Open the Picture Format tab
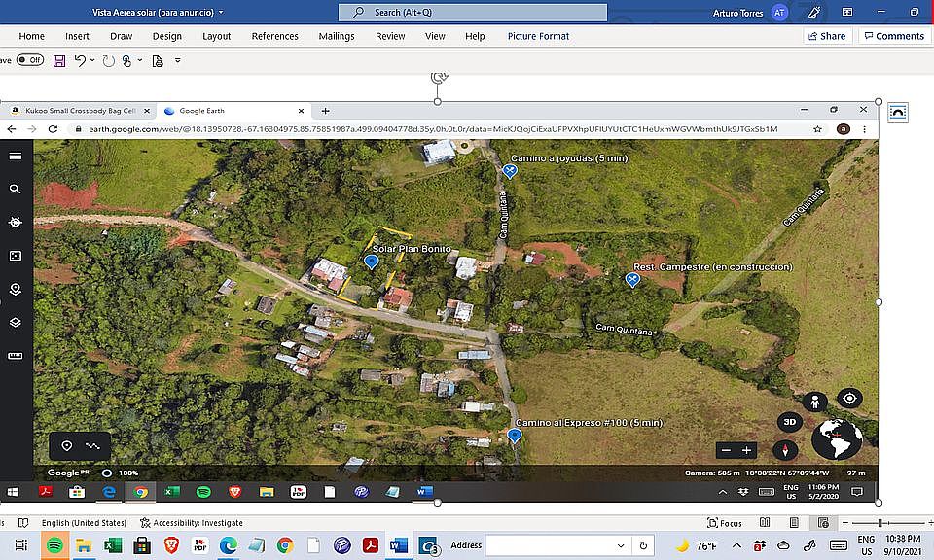The width and height of the screenshot is (934, 560). 538,36
